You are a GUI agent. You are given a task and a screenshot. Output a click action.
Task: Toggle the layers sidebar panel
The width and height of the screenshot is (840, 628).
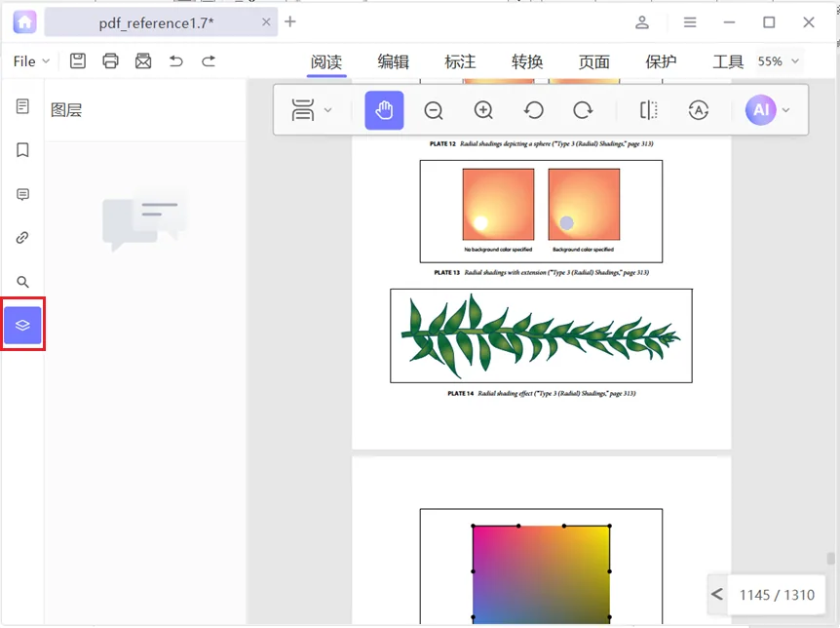(x=22, y=325)
